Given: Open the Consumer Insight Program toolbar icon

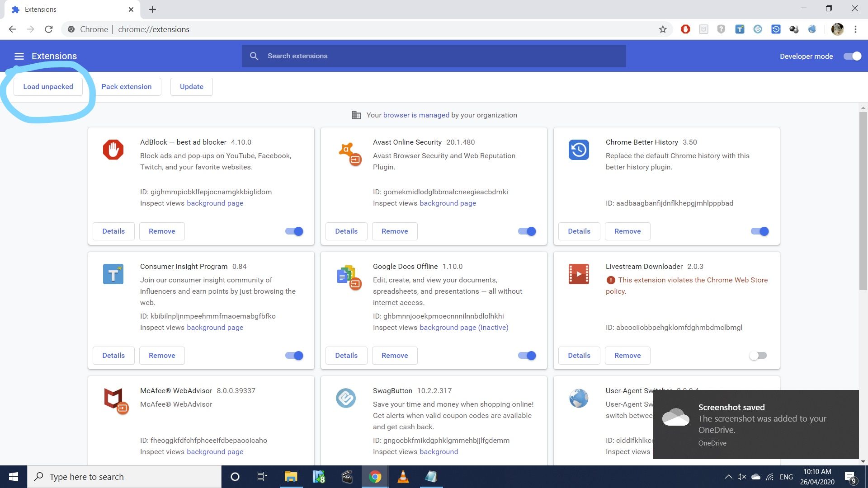Looking at the screenshot, I should pyautogui.click(x=740, y=29).
